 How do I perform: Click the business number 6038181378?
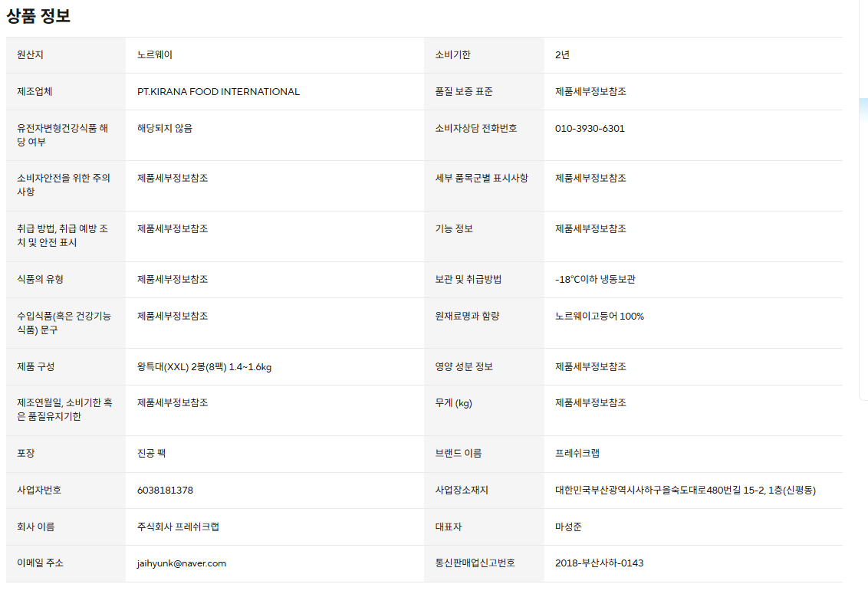tap(165, 491)
